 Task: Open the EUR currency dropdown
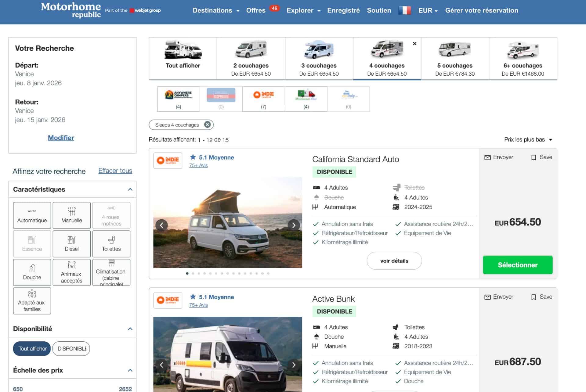point(428,11)
